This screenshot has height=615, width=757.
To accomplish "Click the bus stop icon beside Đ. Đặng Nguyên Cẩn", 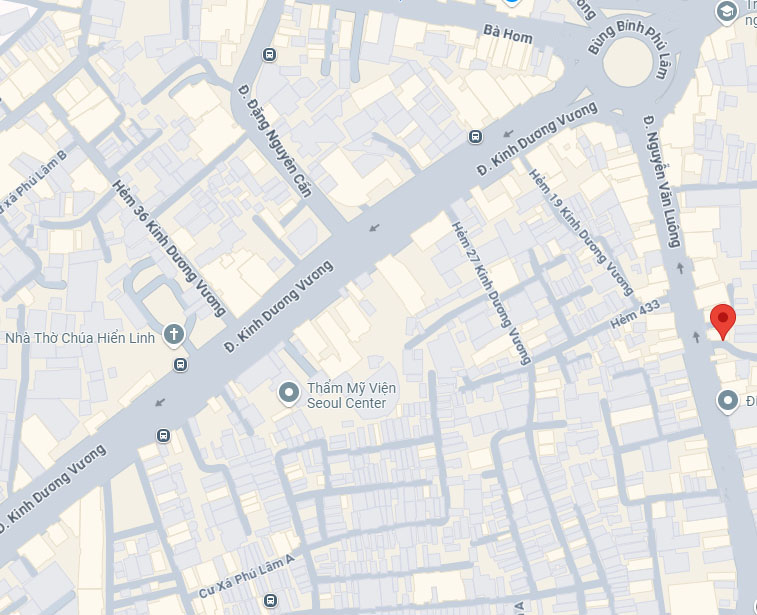I will click(x=269, y=55).
